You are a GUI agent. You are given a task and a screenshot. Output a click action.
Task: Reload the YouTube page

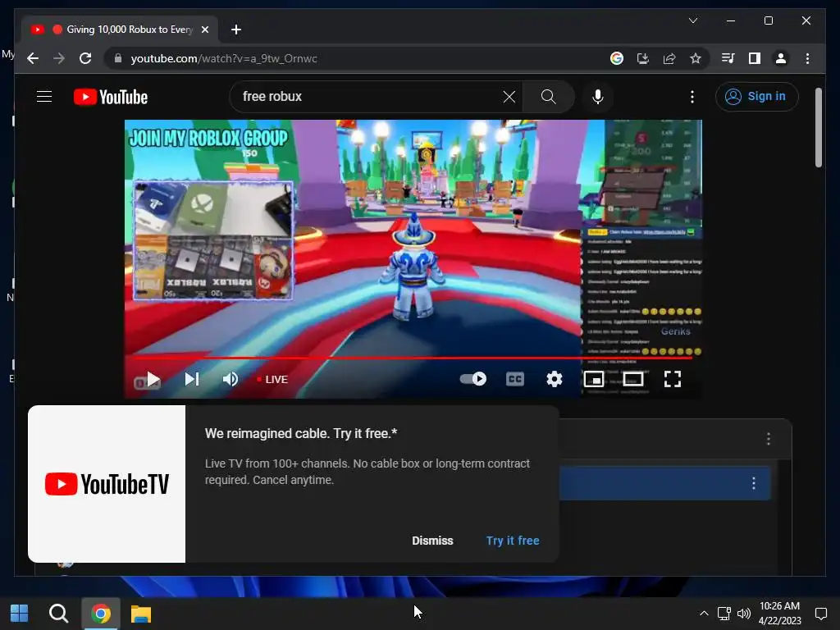click(85, 58)
